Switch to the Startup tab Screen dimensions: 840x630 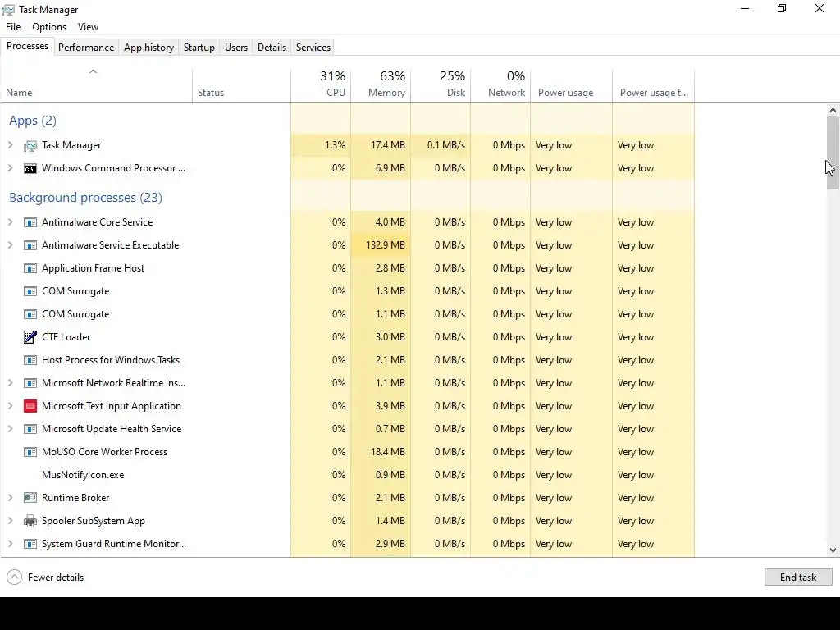coord(199,47)
